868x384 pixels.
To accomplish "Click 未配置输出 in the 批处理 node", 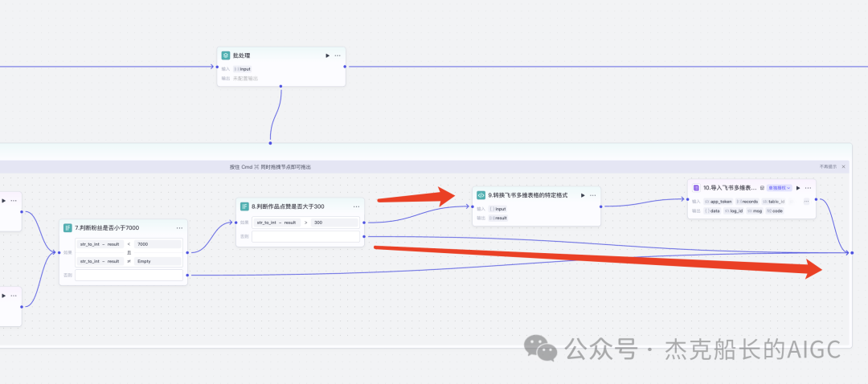I will click(245, 79).
